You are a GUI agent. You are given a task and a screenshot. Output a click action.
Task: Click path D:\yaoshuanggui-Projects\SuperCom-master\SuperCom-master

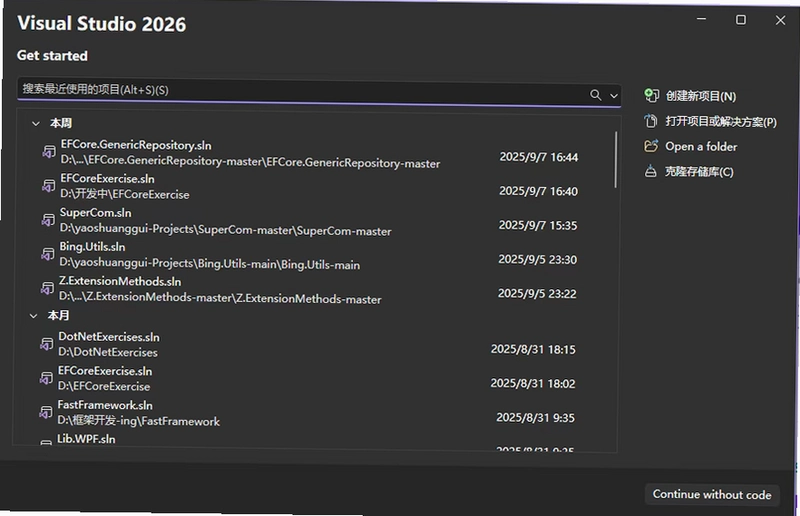click(226, 230)
